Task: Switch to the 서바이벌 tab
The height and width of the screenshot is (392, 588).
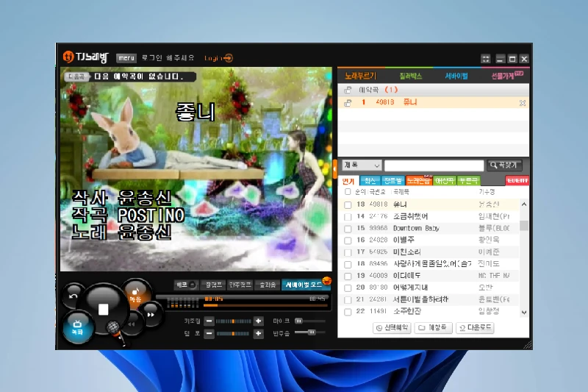Action: click(x=456, y=76)
